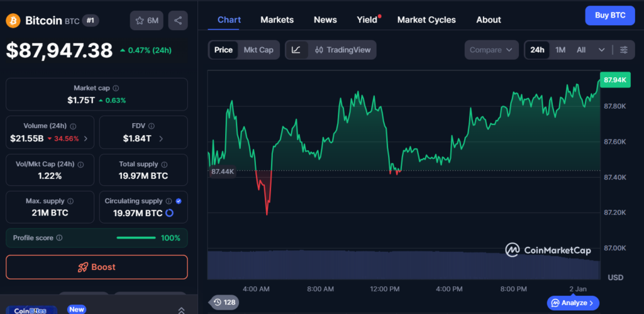Click the Buy BTC button
The width and height of the screenshot is (644, 314).
609,15
